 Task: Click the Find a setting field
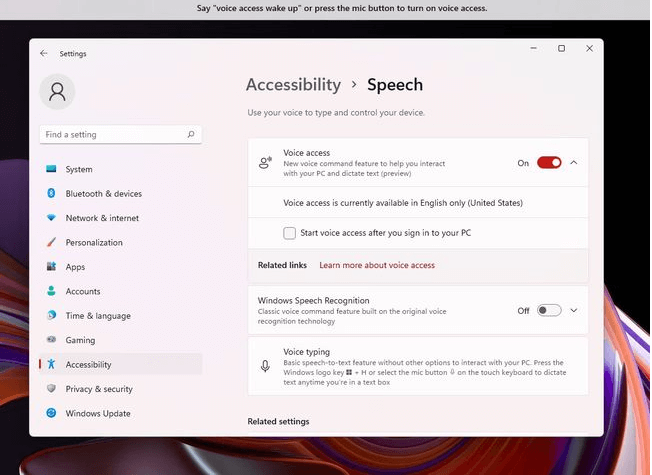(x=121, y=134)
